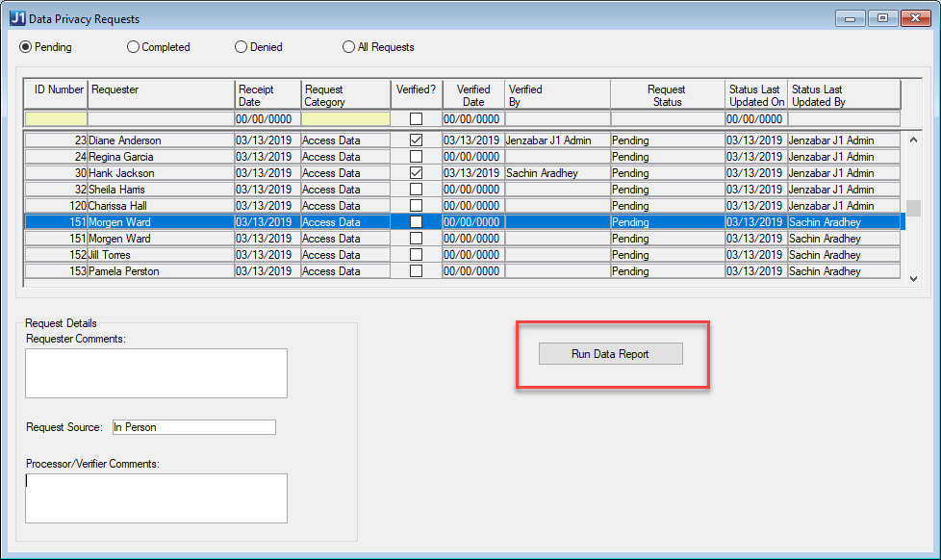Click the ID Number filter field
Viewport: 941px width, 560px height.
coord(56,119)
